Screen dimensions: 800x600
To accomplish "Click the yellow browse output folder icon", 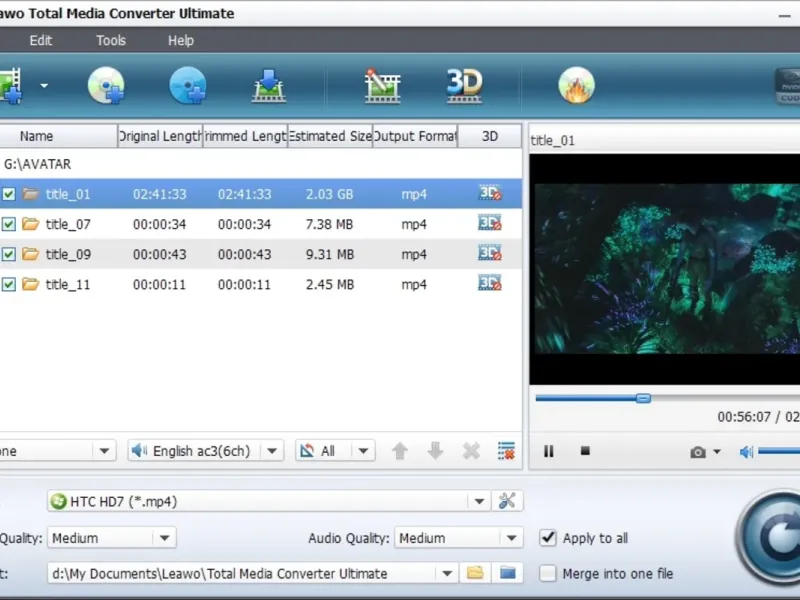I will pyautogui.click(x=475, y=573).
